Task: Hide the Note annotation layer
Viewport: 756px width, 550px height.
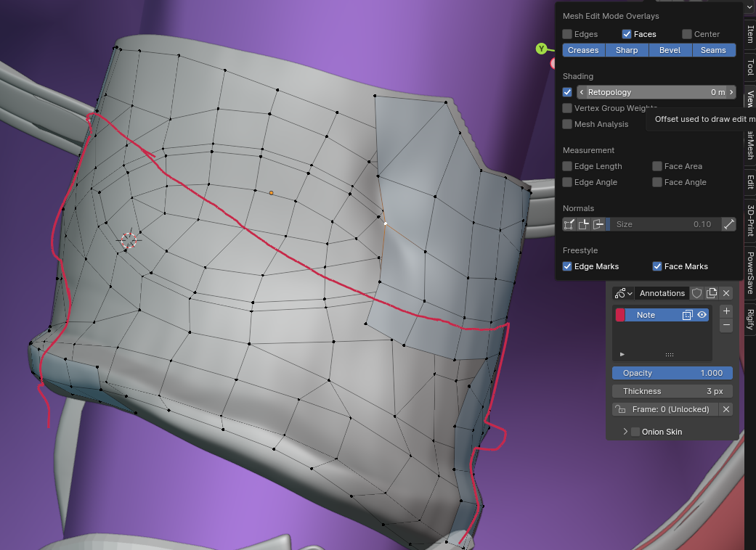Action: coord(702,315)
